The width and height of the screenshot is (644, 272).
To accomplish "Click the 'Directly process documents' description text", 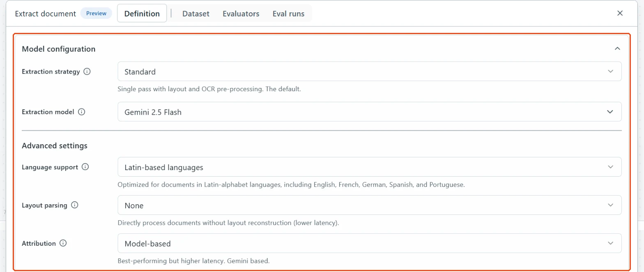I will (x=228, y=223).
